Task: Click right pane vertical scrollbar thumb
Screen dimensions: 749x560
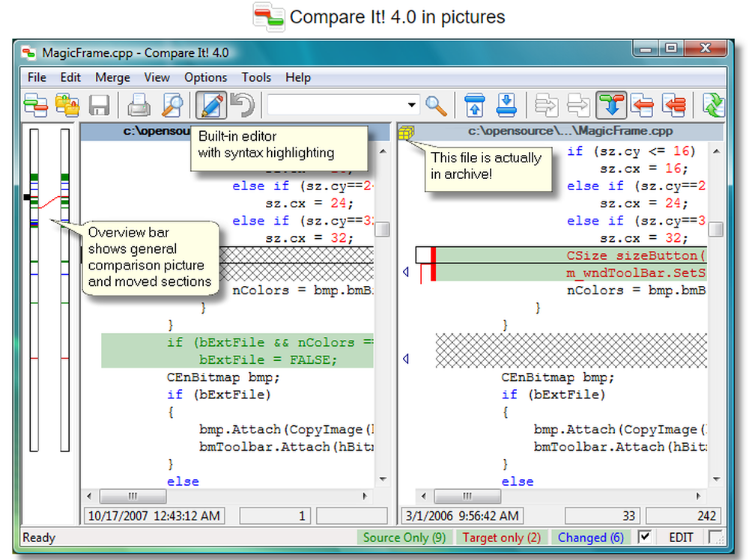Action: point(715,229)
